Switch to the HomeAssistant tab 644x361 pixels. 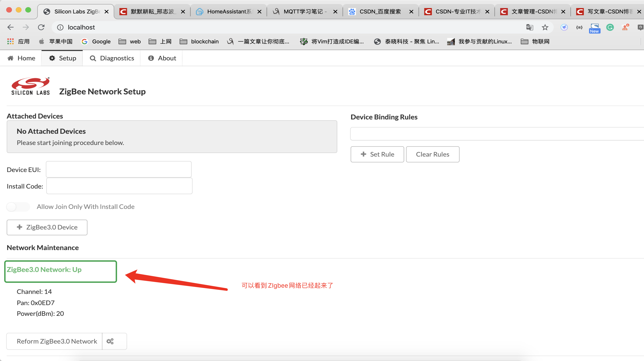228,11
